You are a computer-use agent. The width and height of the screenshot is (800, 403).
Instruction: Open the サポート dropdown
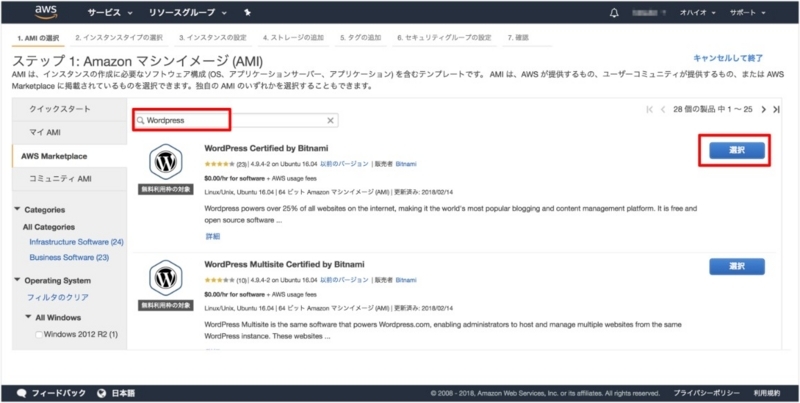click(x=747, y=13)
